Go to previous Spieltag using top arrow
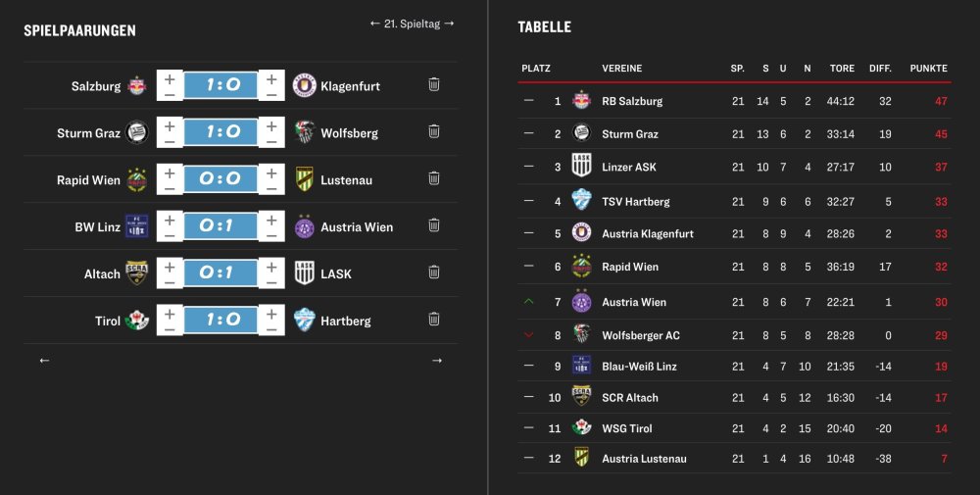Image resolution: width=980 pixels, height=495 pixels. [x=374, y=24]
